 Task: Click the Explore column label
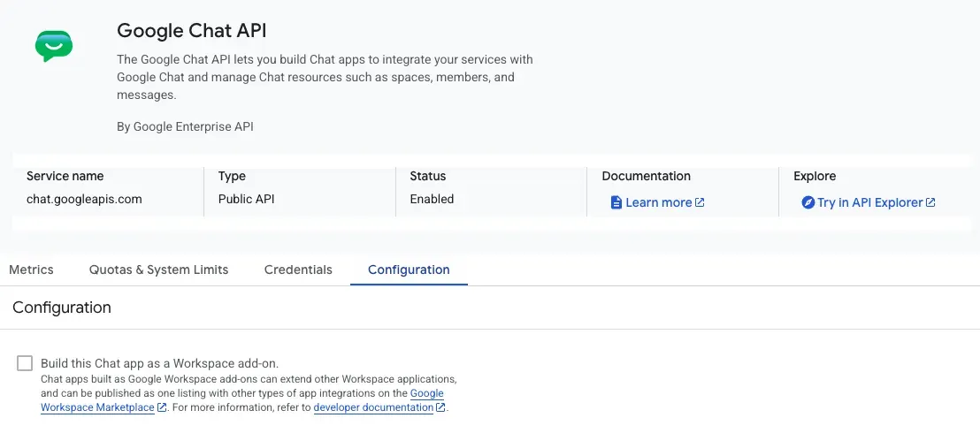pyautogui.click(x=815, y=176)
